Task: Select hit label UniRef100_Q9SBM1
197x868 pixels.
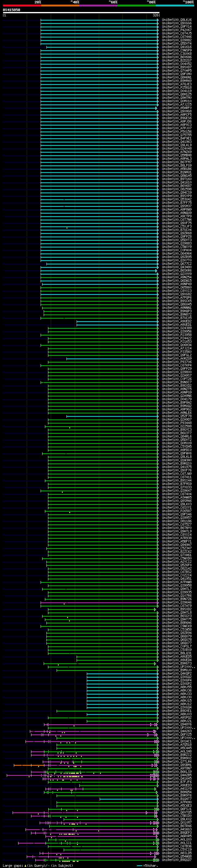Action: (177, 765)
